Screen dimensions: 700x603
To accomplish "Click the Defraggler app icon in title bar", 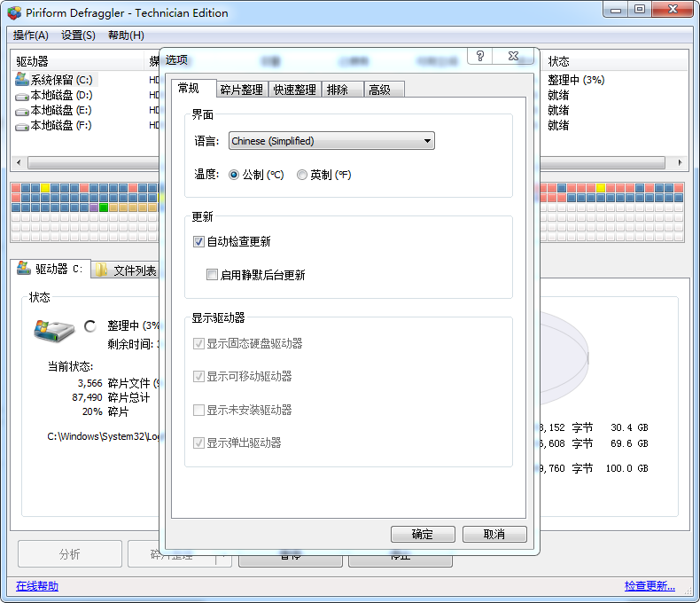I will 14,13.
